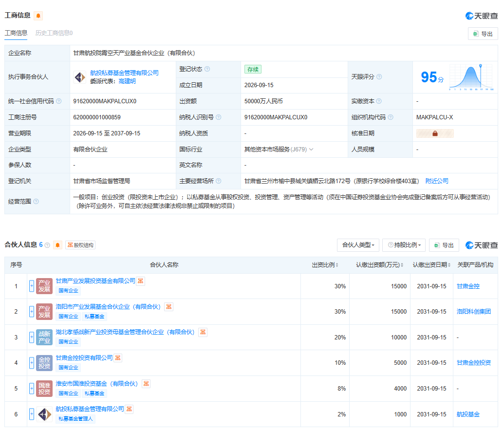Click the company logo in partner row 6
504x431 pixels.
click(x=44, y=414)
